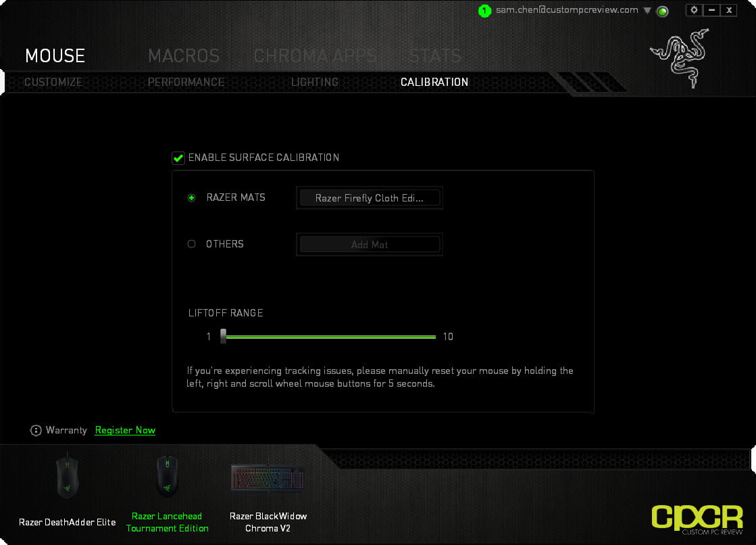The height and width of the screenshot is (545, 756).
Task: Click the Razer Lancehead Tournament Edition label
Action: [168, 522]
